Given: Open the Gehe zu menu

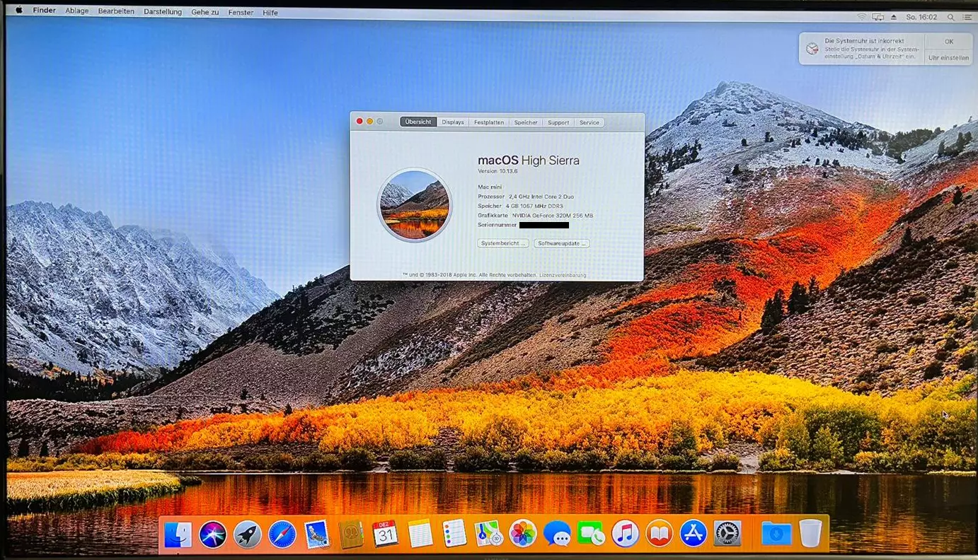Looking at the screenshot, I should [205, 12].
